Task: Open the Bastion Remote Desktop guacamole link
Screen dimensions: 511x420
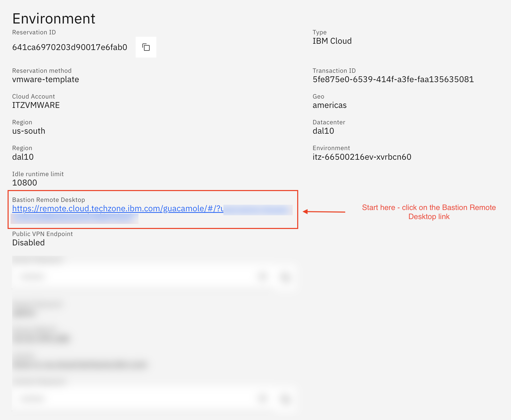Action: coord(118,209)
